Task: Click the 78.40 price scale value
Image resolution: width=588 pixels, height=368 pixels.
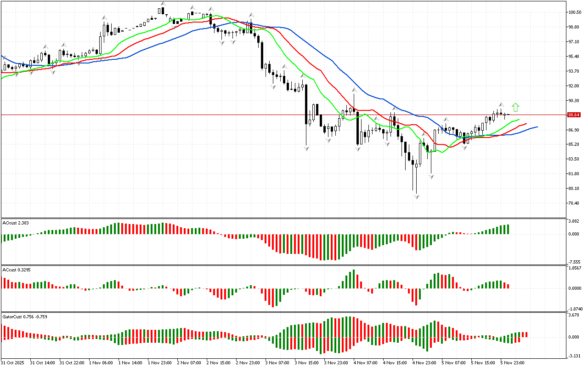Action: click(x=574, y=203)
